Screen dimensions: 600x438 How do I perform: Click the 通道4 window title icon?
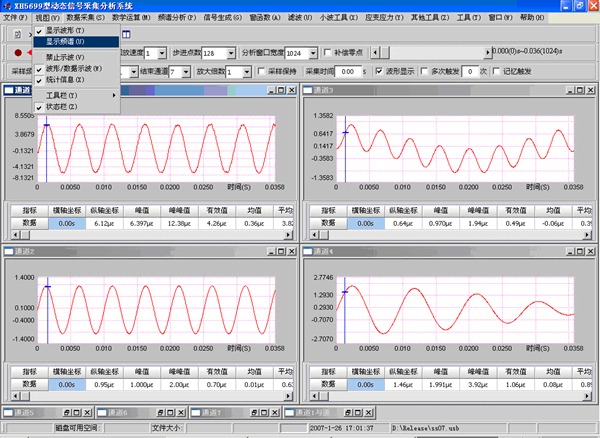click(x=309, y=250)
